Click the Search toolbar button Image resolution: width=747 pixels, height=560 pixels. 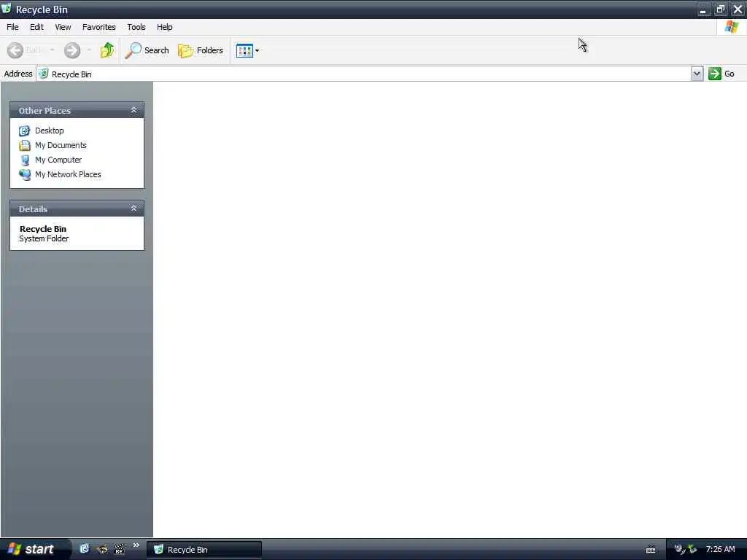147,50
